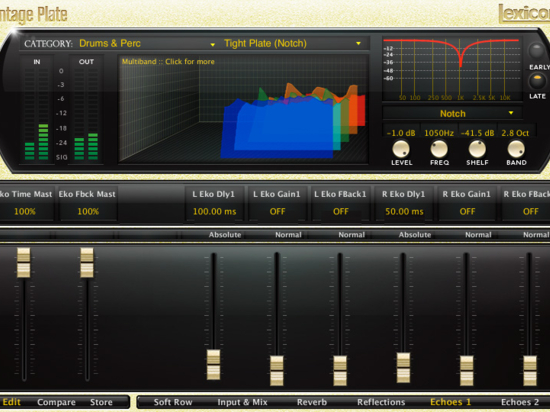Image resolution: width=550 pixels, height=412 pixels.
Task: Toggle the LATE button
Action: pos(536,81)
